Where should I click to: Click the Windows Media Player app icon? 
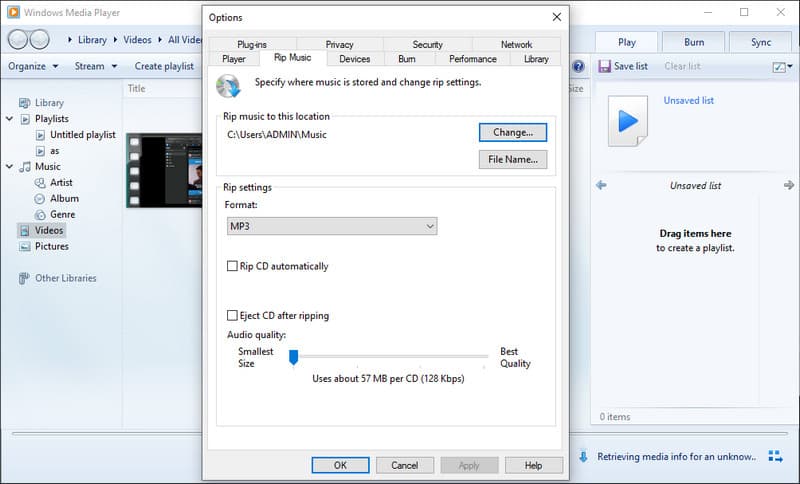(x=14, y=12)
